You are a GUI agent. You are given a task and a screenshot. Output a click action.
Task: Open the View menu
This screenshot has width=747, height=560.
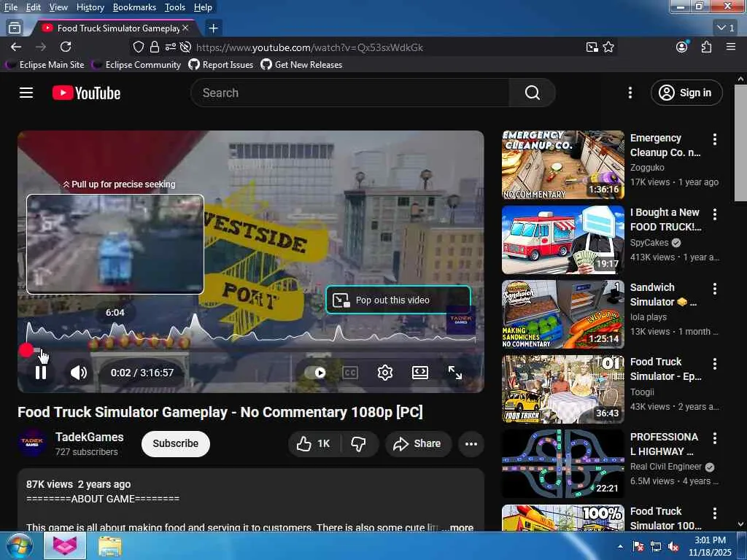(58, 7)
